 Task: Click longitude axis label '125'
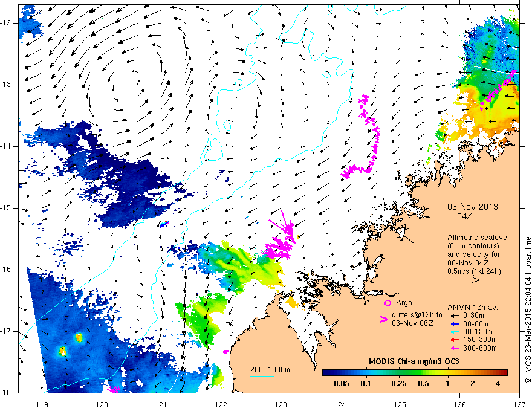coord(400,404)
